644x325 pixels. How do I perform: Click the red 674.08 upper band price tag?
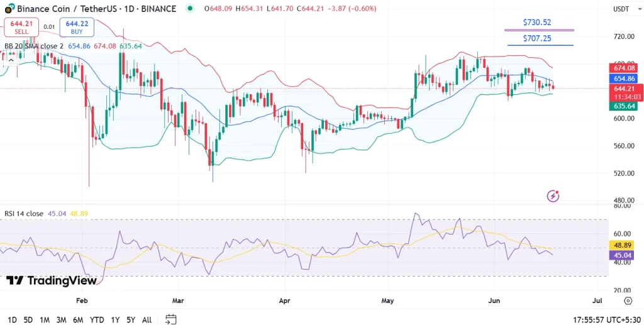pos(623,68)
